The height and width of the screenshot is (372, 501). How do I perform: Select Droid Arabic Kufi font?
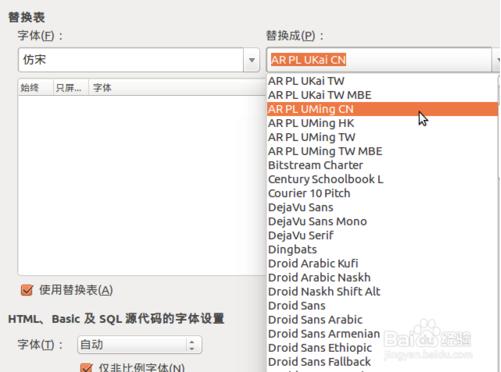(x=382, y=263)
